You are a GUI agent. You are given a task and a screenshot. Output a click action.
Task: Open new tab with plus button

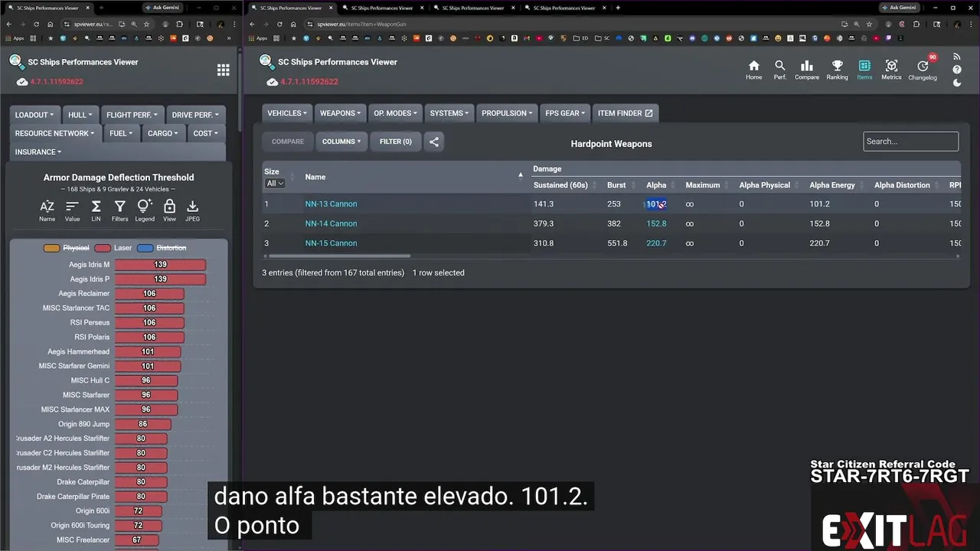pos(618,8)
